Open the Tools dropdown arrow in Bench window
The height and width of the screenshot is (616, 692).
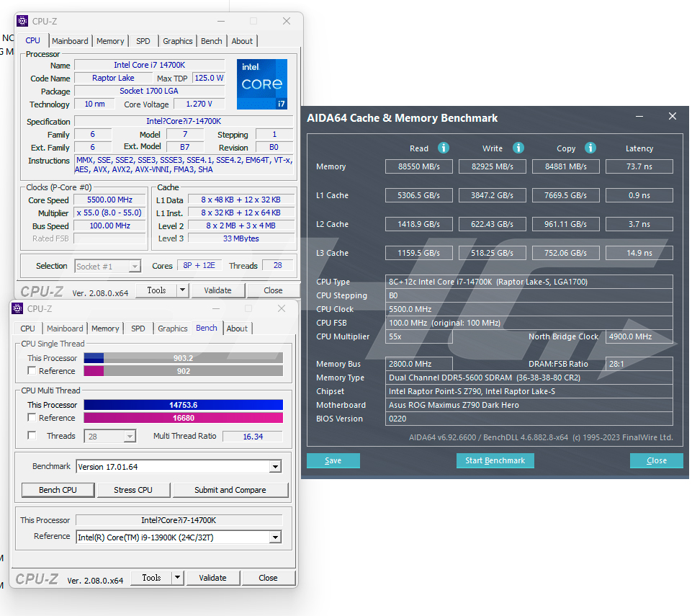click(178, 578)
